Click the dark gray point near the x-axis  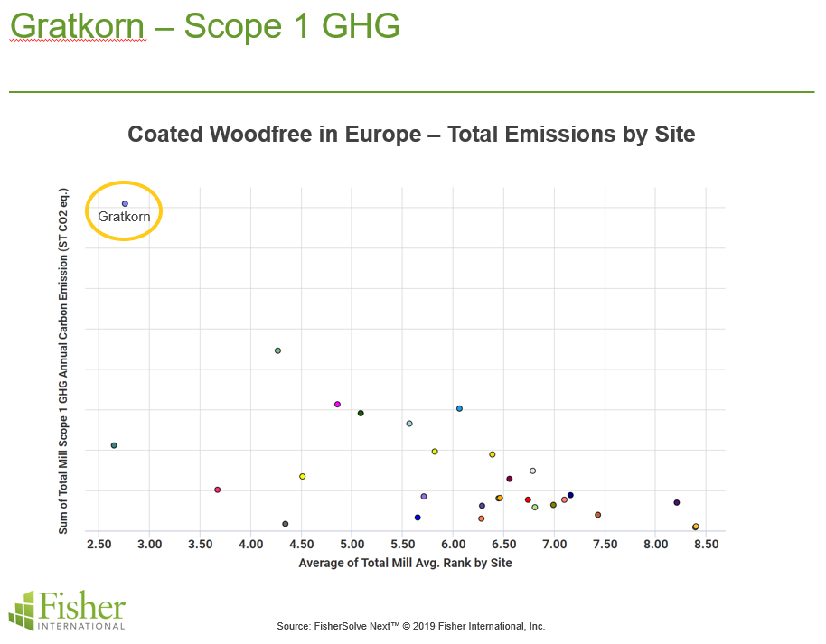tap(286, 524)
